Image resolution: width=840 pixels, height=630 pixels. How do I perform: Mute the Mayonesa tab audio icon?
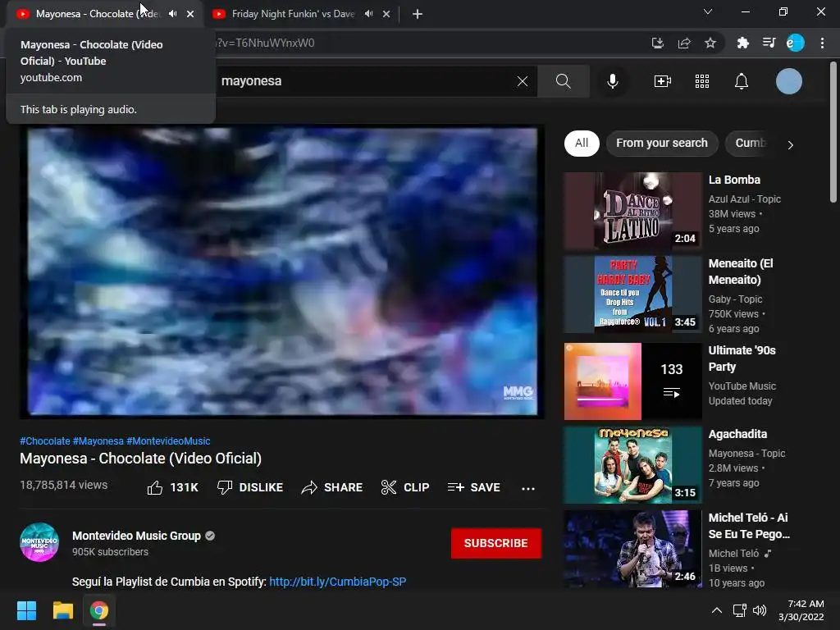pyautogui.click(x=172, y=14)
